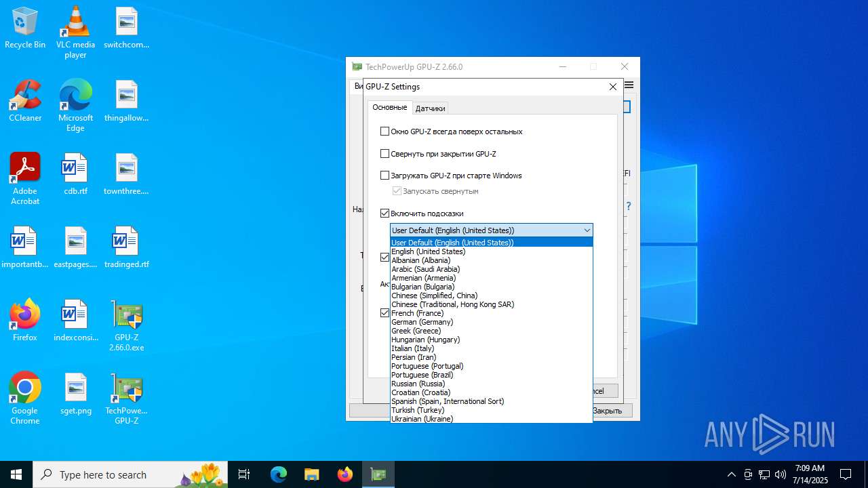Screen dimensions: 868x488
Task: Select the cdb.rtf document icon
Action: [75, 174]
